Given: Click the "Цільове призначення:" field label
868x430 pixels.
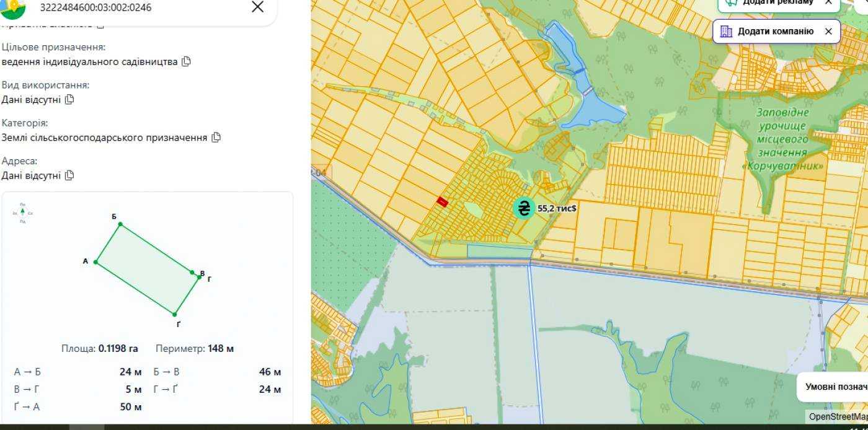Looking at the screenshot, I should tap(54, 47).
